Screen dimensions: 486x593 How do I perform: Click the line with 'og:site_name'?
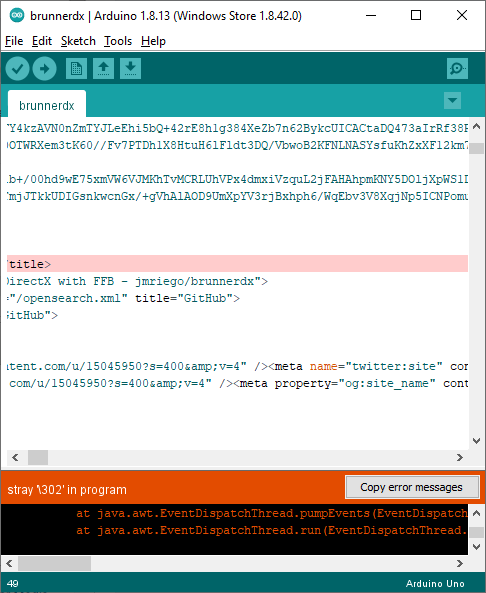[x=238, y=383]
